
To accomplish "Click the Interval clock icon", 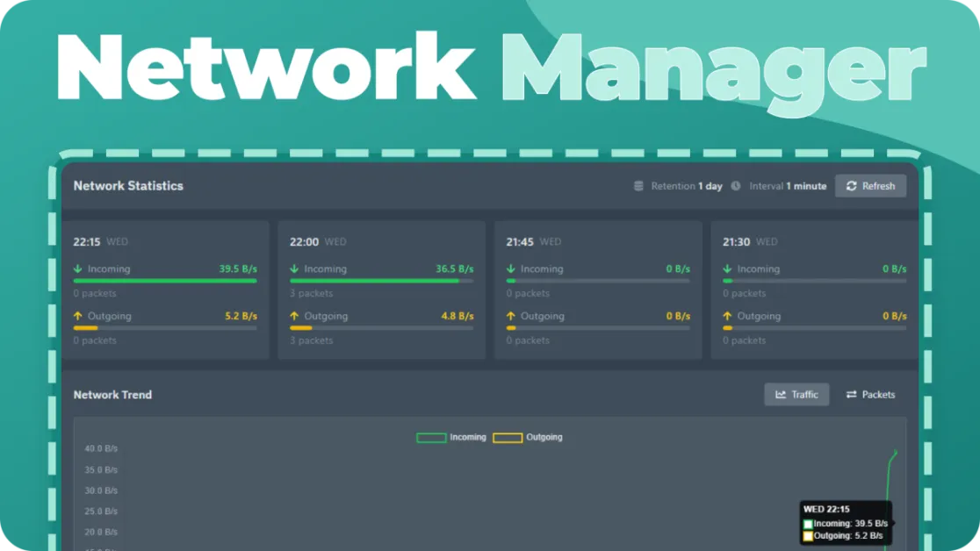I will (x=736, y=186).
